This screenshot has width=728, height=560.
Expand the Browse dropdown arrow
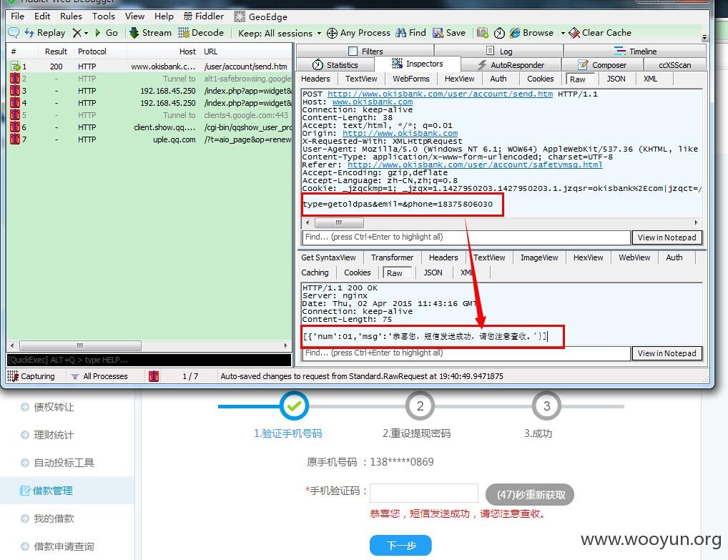[x=563, y=33]
